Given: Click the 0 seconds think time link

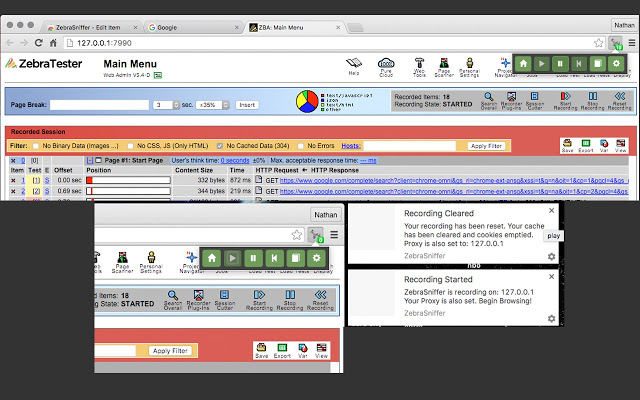Looking at the screenshot, I should pyautogui.click(x=235, y=160).
